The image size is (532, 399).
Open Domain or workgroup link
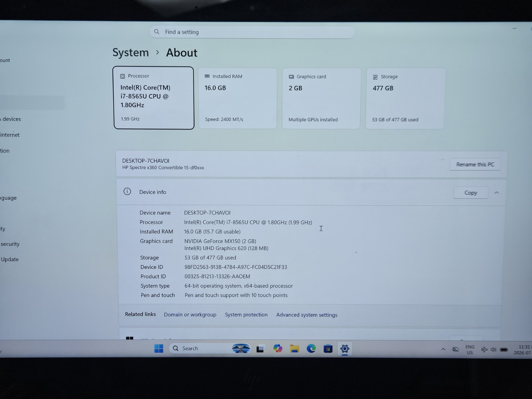pos(190,315)
